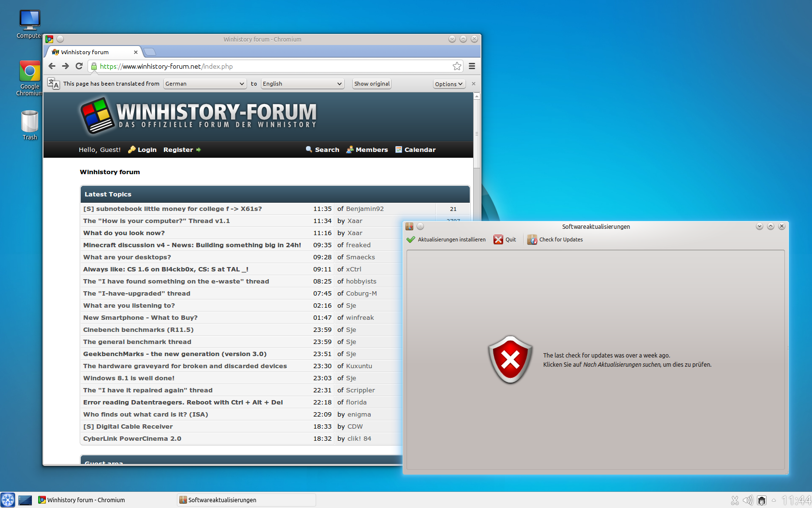Go back in the Chromium browser
This screenshot has width=812, height=508.
click(x=52, y=66)
